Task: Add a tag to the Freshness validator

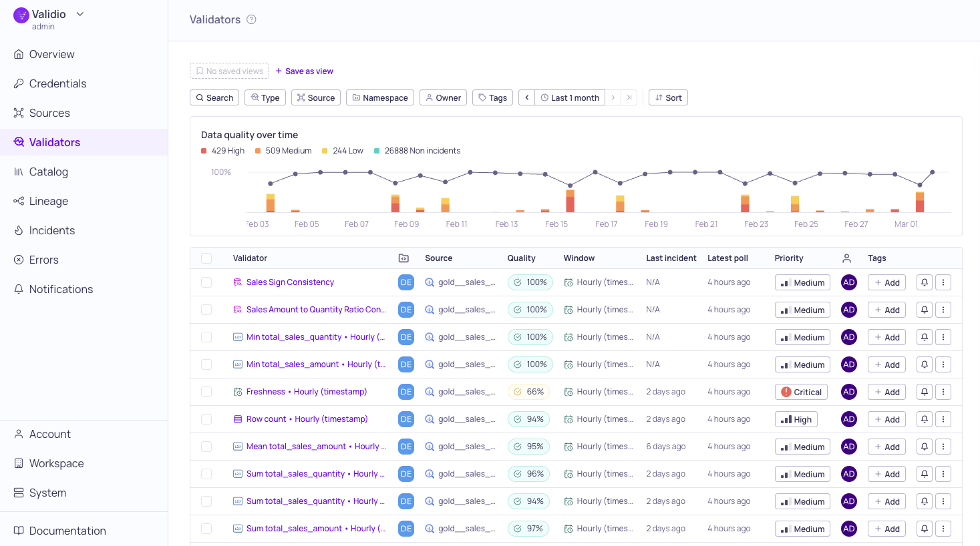Action: tap(886, 392)
